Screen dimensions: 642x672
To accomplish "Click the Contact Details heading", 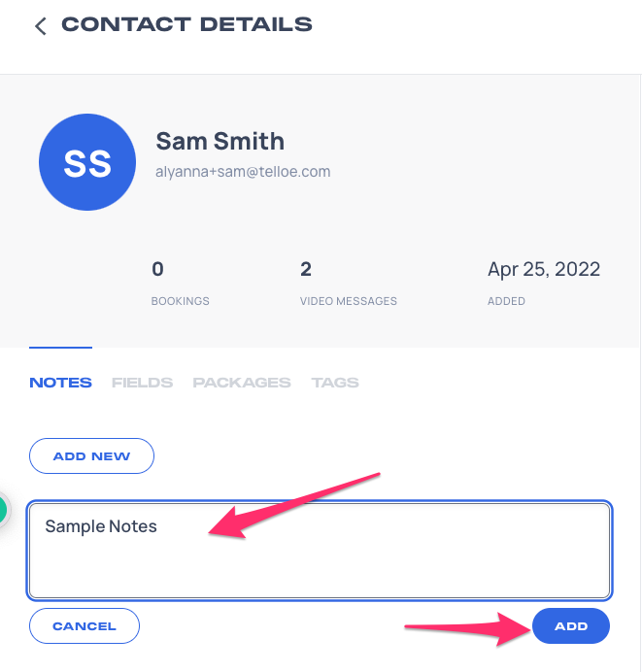I will coord(186,24).
